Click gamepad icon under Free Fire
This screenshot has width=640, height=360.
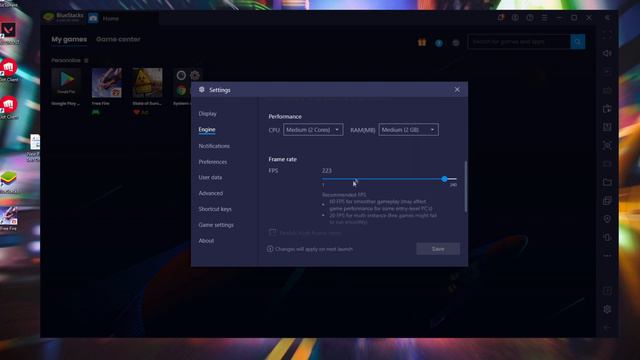(96, 112)
